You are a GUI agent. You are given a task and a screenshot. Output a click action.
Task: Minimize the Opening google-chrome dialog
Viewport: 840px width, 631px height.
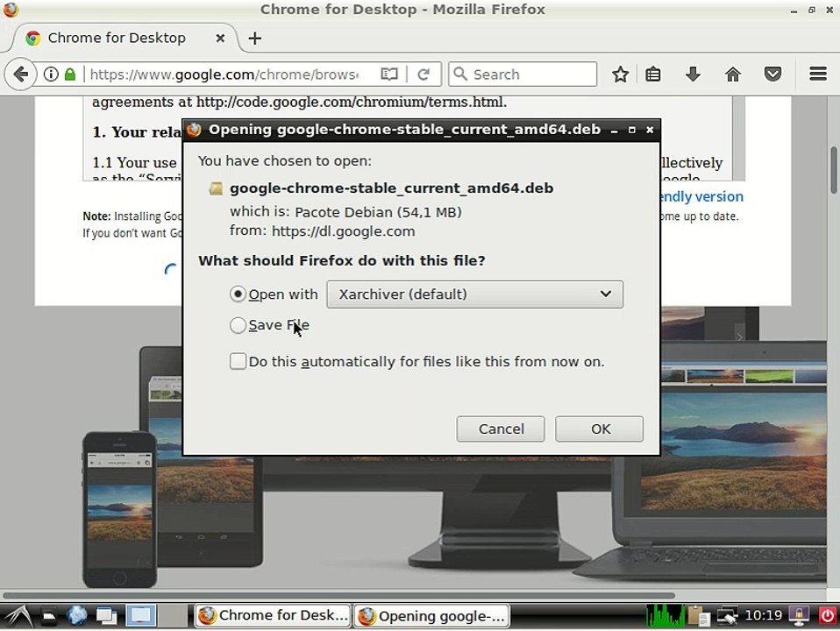click(614, 131)
